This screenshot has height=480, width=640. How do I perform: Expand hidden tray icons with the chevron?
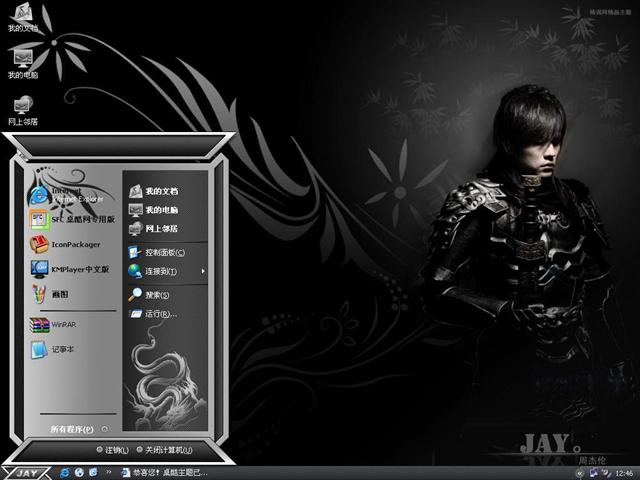(x=579, y=473)
